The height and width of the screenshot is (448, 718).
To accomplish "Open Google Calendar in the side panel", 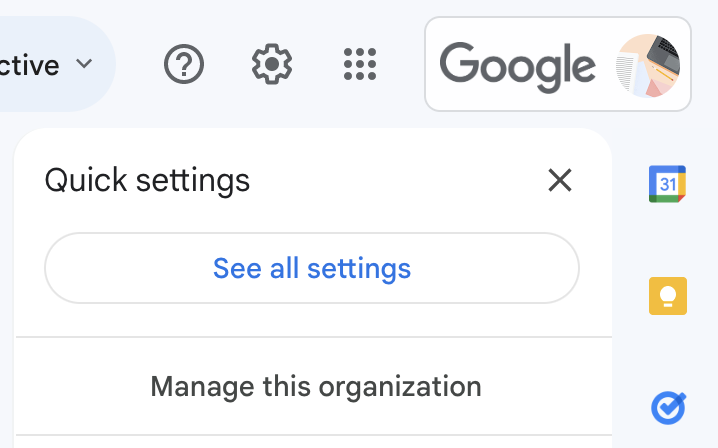I will click(668, 184).
